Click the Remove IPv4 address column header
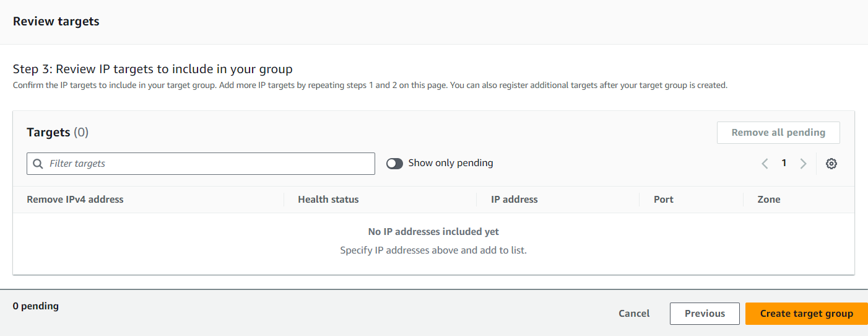The height and width of the screenshot is (336, 868). click(x=75, y=200)
